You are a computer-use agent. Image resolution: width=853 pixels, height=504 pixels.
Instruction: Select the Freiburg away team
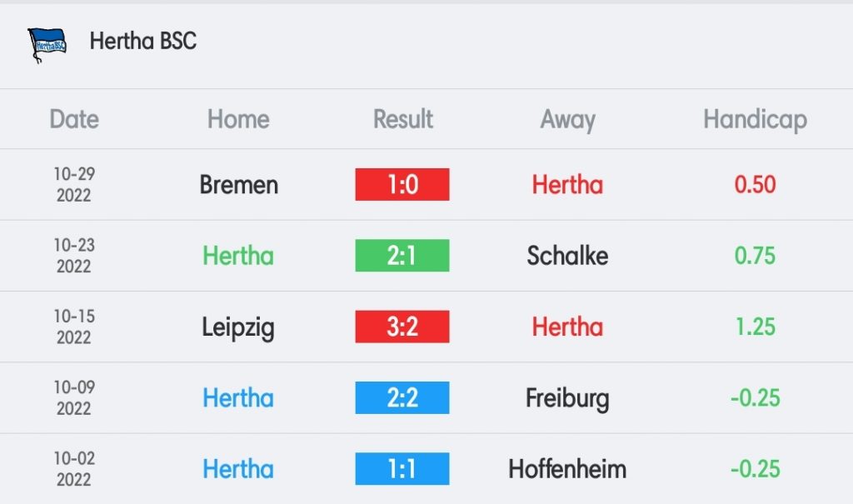[567, 400]
